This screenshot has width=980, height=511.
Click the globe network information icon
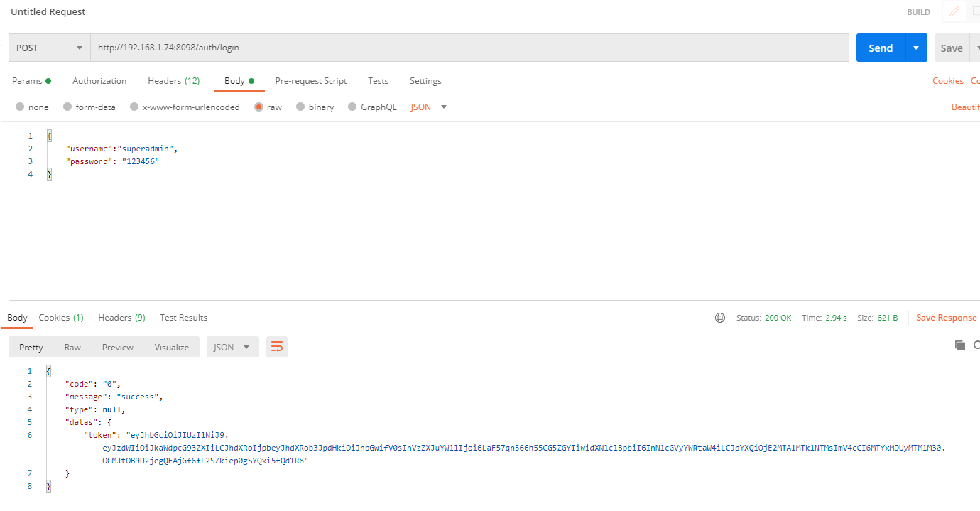click(x=720, y=318)
